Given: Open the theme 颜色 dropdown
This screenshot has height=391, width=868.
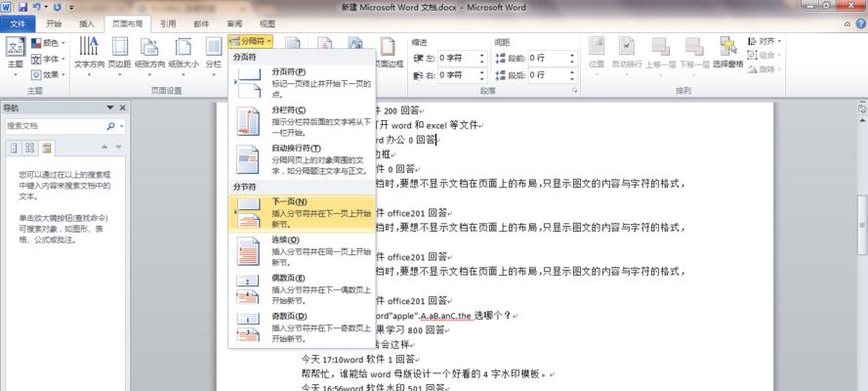Looking at the screenshot, I should click(48, 43).
